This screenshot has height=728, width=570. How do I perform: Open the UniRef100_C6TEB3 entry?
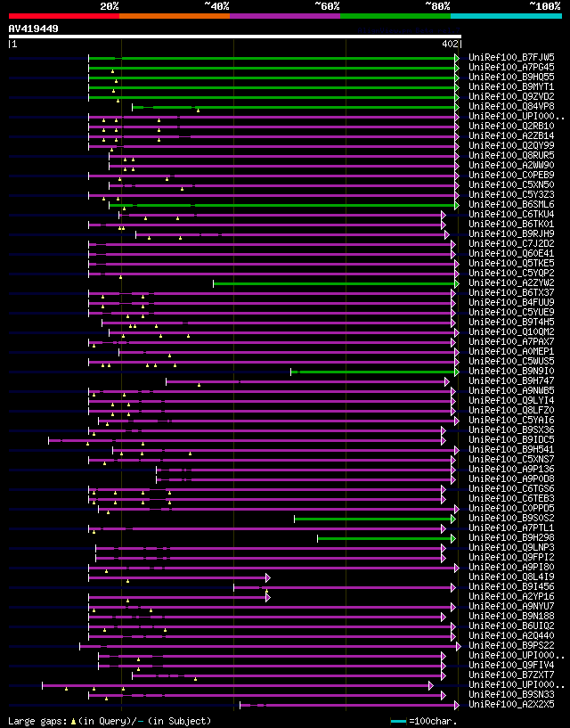tap(511, 499)
